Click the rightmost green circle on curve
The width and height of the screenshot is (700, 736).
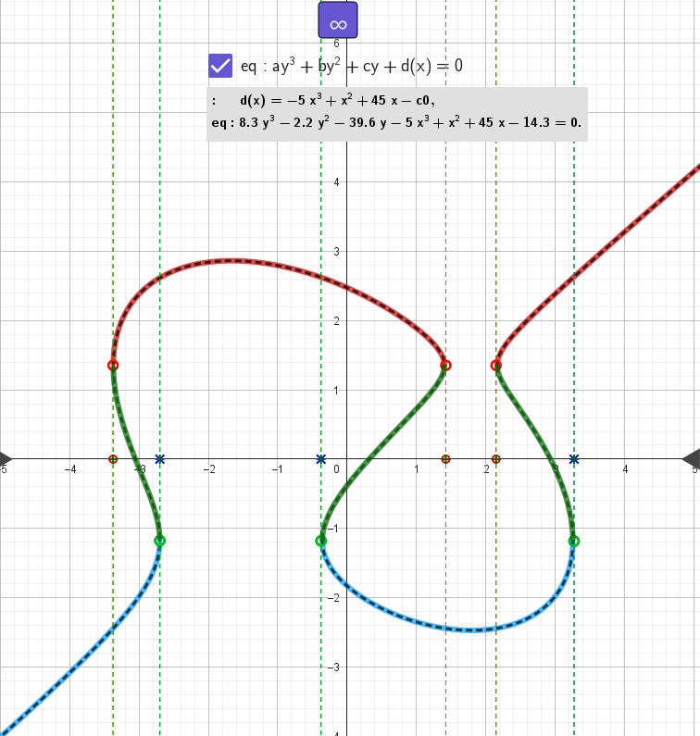click(x=574, y=541)
